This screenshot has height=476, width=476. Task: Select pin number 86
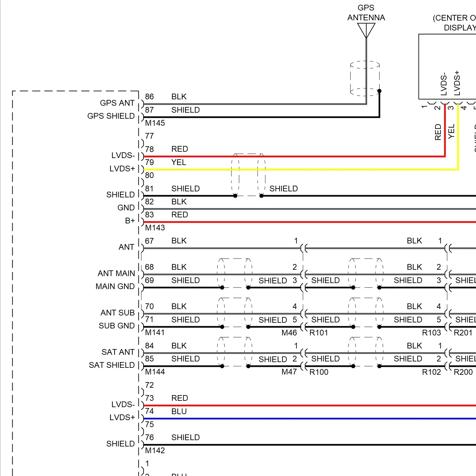tap(149, 96)
